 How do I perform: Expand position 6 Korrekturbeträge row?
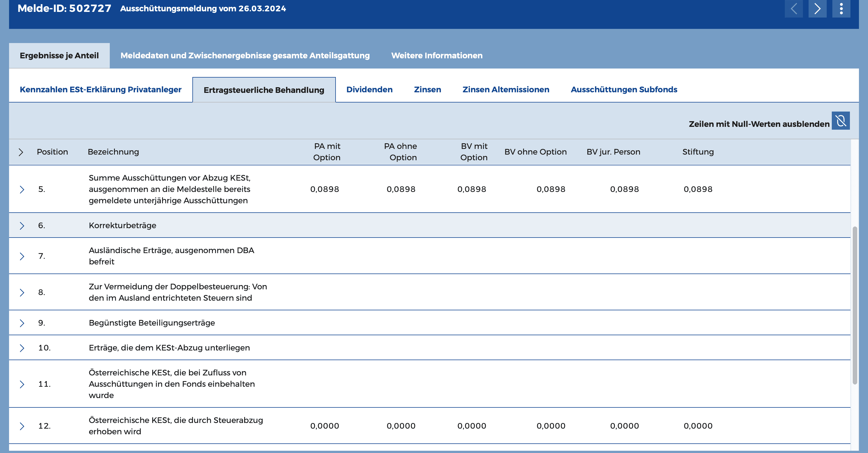pyautogui.click(x=22, y=226)
